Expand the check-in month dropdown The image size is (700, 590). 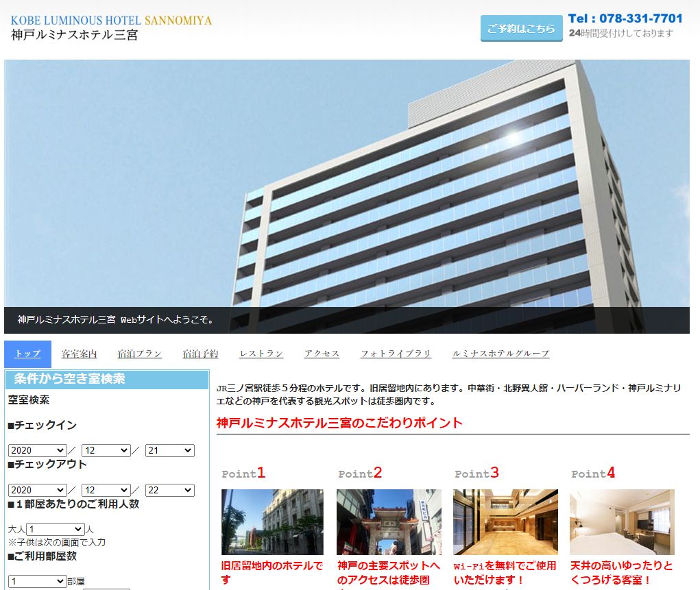click(x=106, y=450)
